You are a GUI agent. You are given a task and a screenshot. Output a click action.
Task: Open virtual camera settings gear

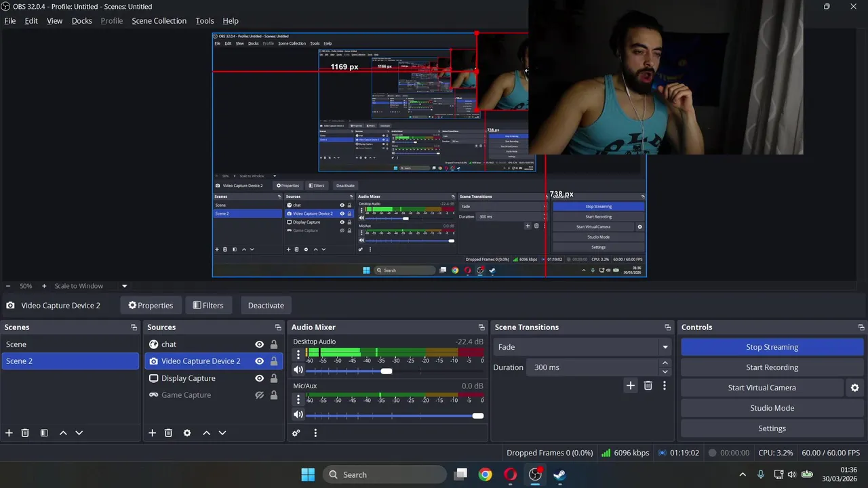pos(854,388)
